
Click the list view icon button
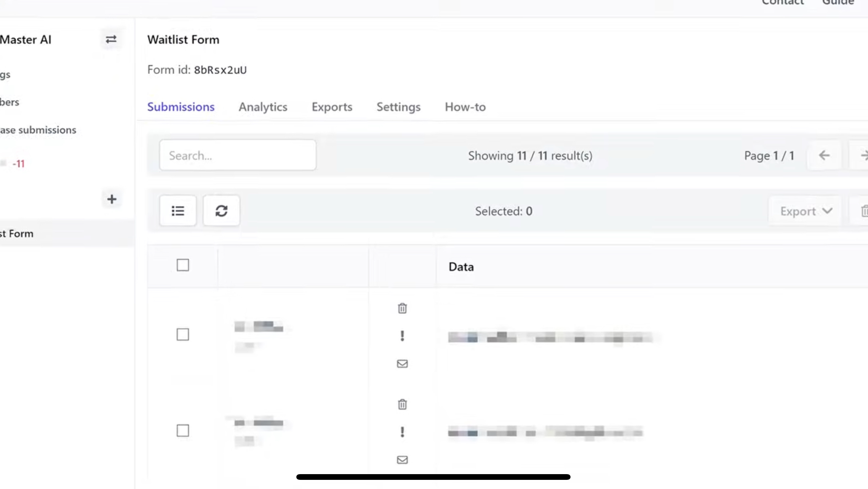coord(178,211)
